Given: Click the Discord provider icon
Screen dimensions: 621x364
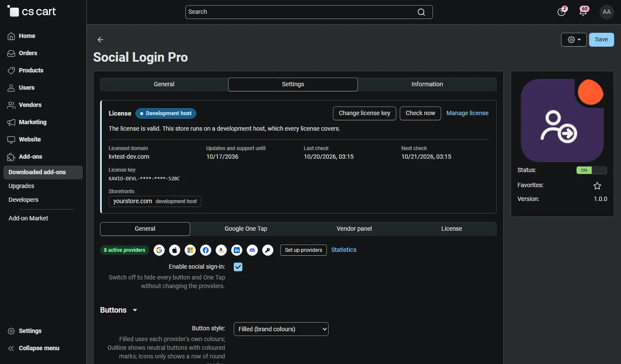Looking at the screenshot, I should [x=252, y=250].
